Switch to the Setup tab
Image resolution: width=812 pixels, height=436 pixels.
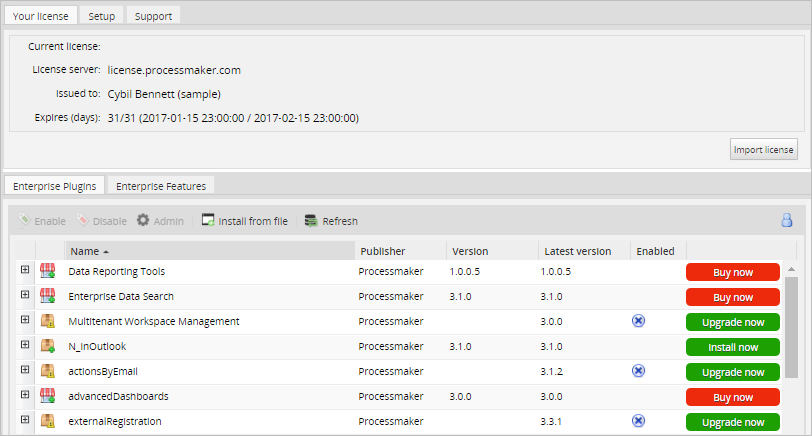[101, 16]
